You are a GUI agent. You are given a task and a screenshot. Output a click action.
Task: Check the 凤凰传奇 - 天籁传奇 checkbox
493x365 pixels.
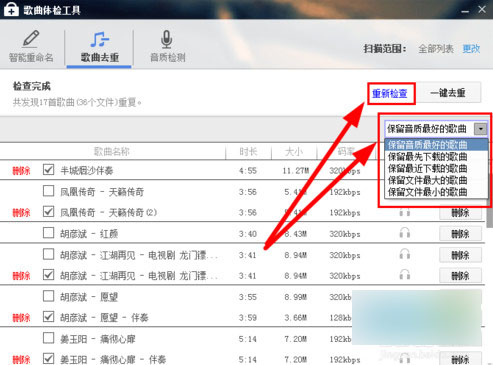[x=48, y=191]
